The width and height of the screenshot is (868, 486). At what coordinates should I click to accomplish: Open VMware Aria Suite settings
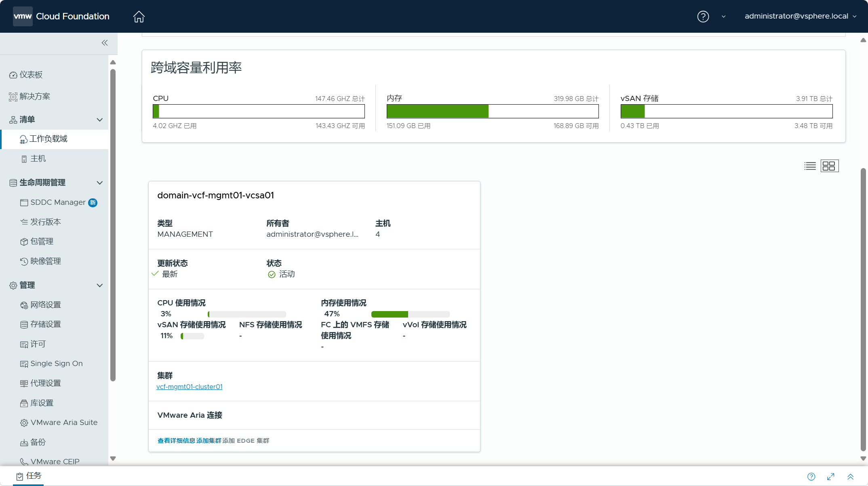[64, 423]
